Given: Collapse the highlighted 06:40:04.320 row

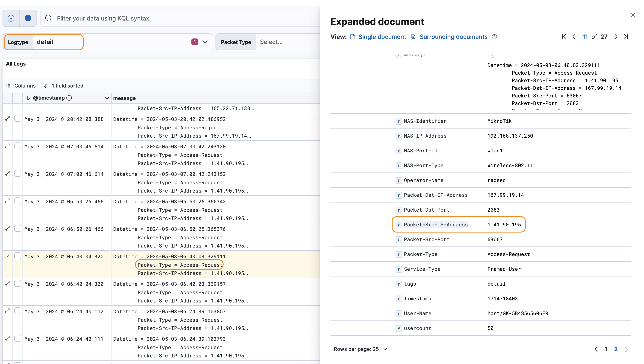Looking at the screenshot, I should pyautogui.click(x=8, y=256).
